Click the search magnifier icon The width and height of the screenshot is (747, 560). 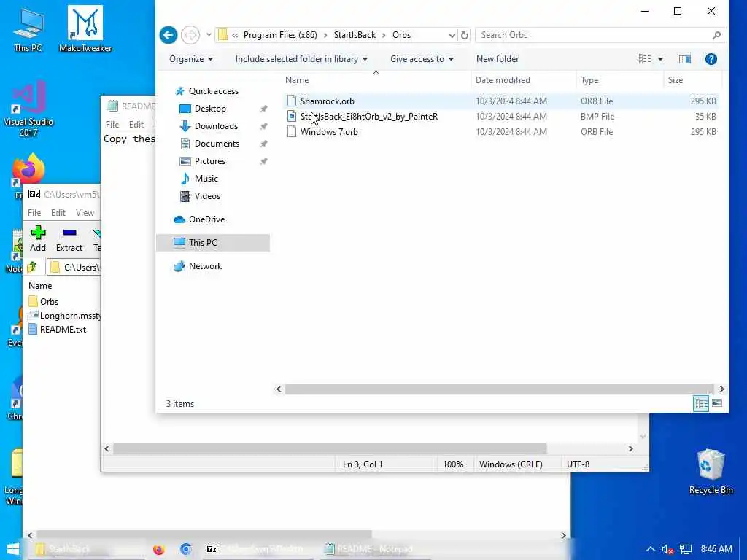click(x=716, y=35)
